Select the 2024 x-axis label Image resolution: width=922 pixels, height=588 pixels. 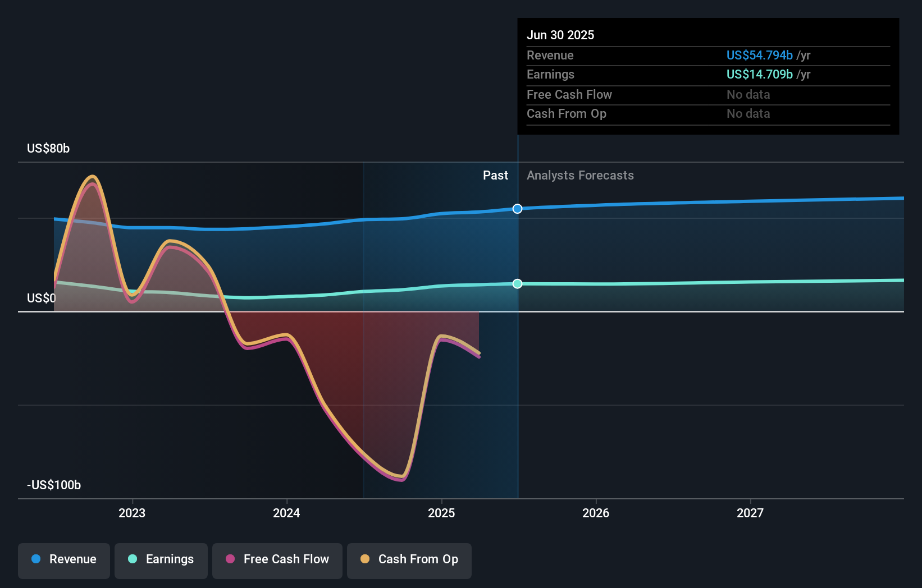pyautogui.click(x=286, y=513)
